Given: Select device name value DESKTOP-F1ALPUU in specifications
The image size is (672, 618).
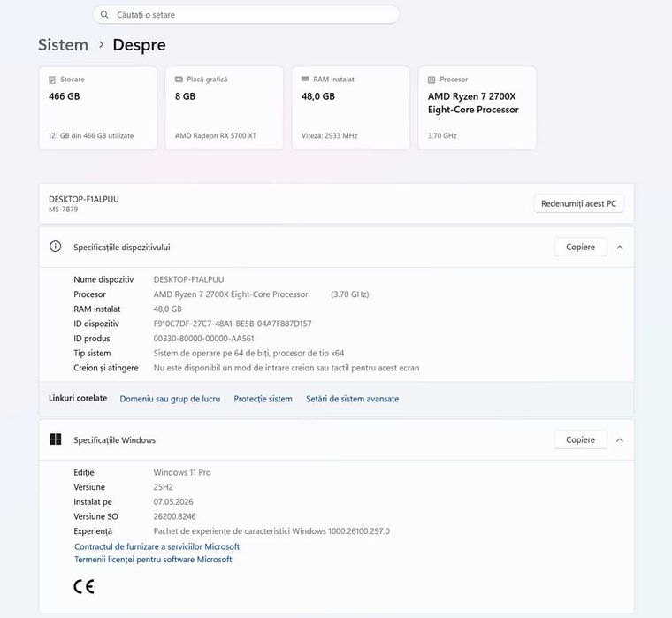Looking at the screenshot, I should coord(188,279).
